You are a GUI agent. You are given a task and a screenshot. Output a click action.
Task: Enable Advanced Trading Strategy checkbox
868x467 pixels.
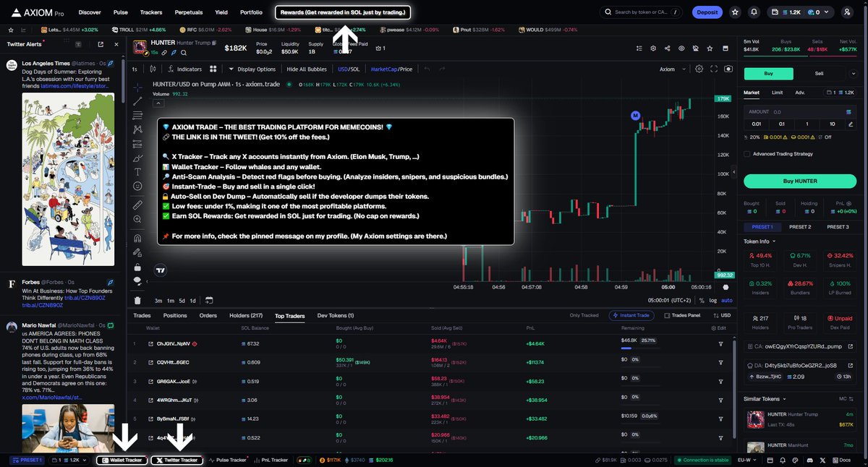747,154
